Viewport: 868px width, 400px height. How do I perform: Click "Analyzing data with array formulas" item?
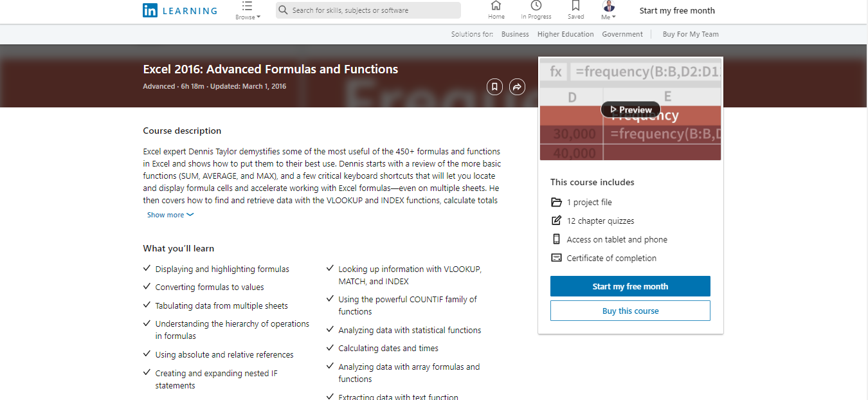[409, 373]
